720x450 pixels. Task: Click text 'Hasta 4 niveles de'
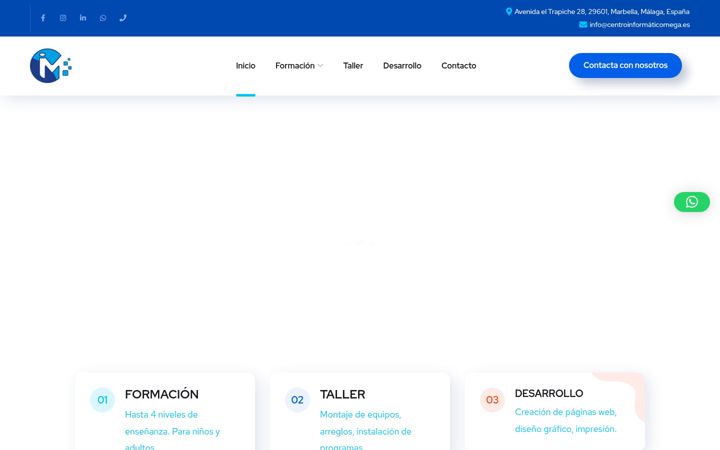point(161,414)
